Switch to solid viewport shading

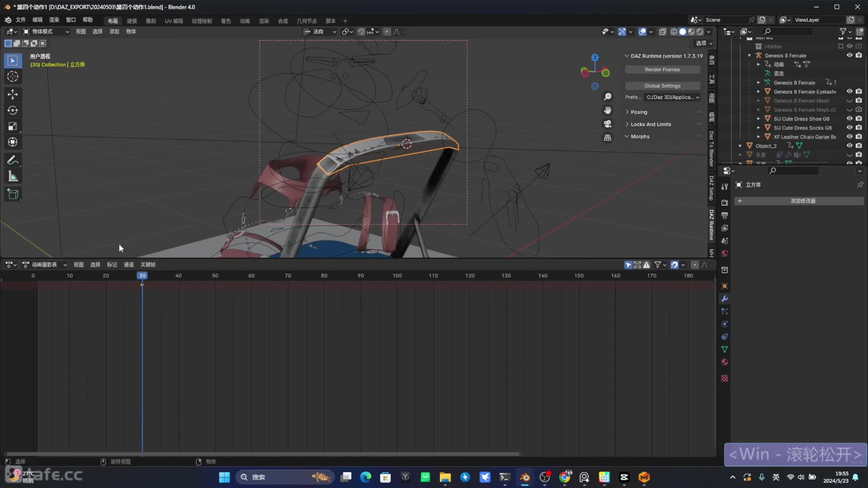point(683,32)
